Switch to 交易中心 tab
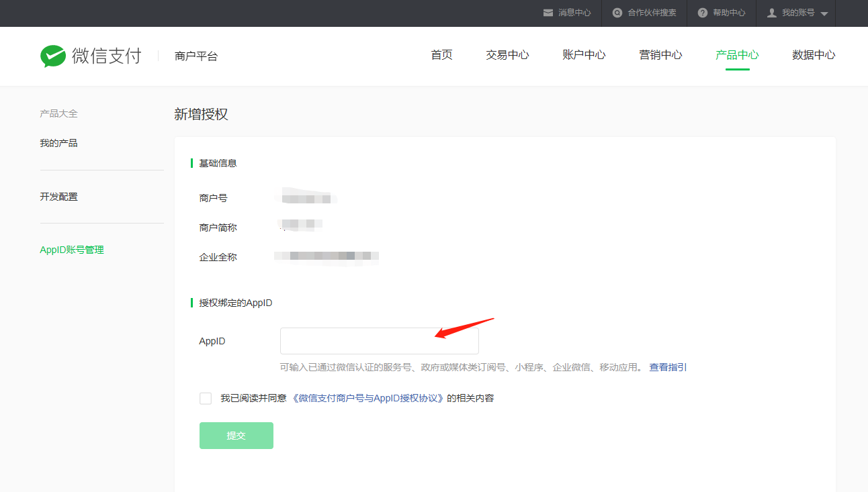The height and width of the screenshot is (492, 868). (x=507, y=55)
